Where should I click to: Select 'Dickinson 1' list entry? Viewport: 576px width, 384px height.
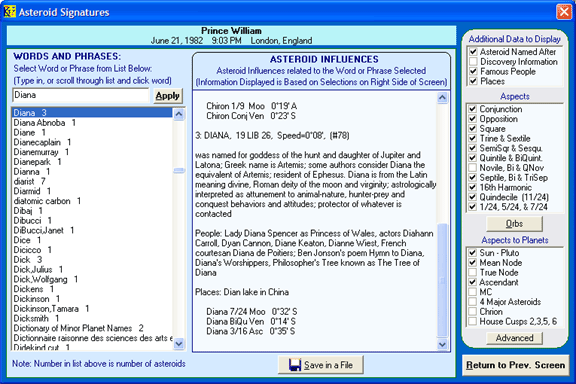(x=92, y=299)
